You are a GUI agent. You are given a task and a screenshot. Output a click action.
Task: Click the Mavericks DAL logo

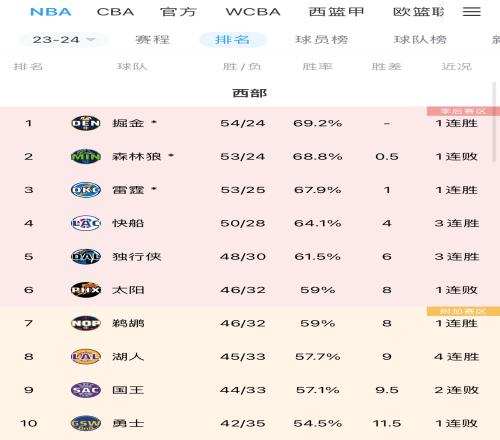86,256
